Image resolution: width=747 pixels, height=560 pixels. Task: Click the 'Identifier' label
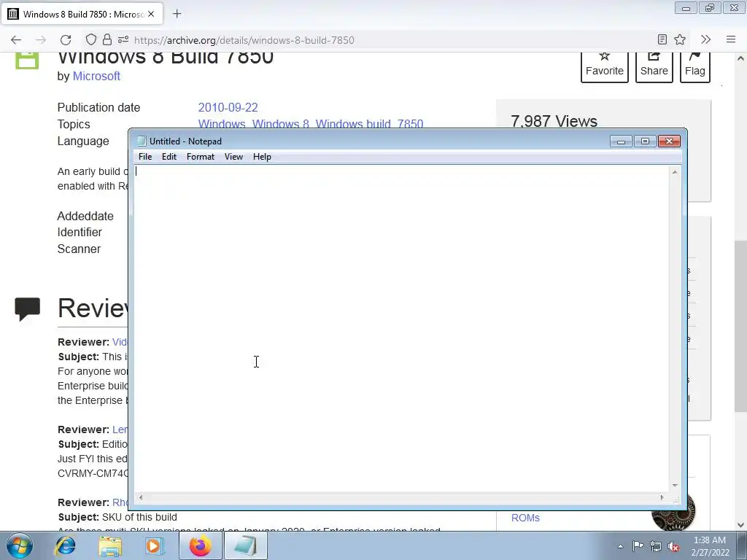[80, 233]
